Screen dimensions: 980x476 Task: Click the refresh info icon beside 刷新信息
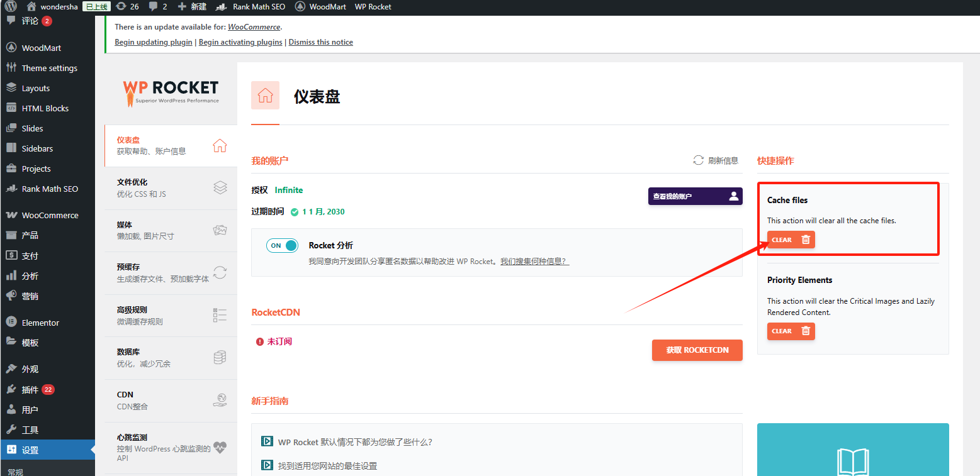click(x=698, y=160)
